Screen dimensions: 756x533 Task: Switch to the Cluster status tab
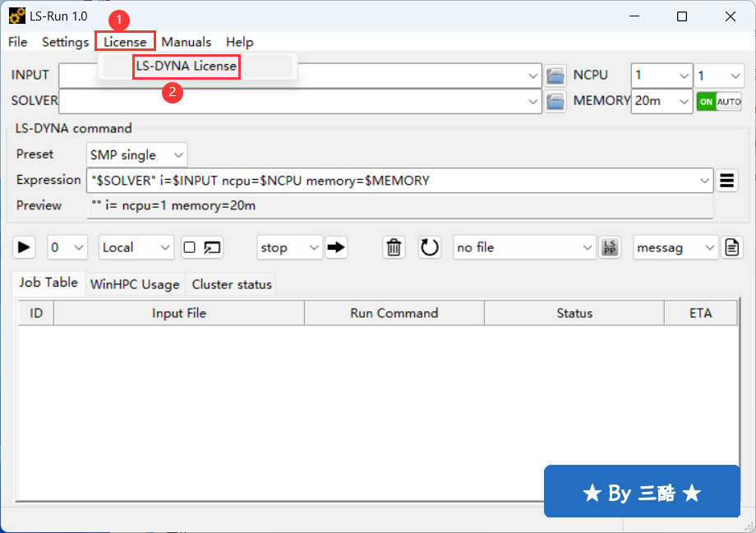click(232, 284)
